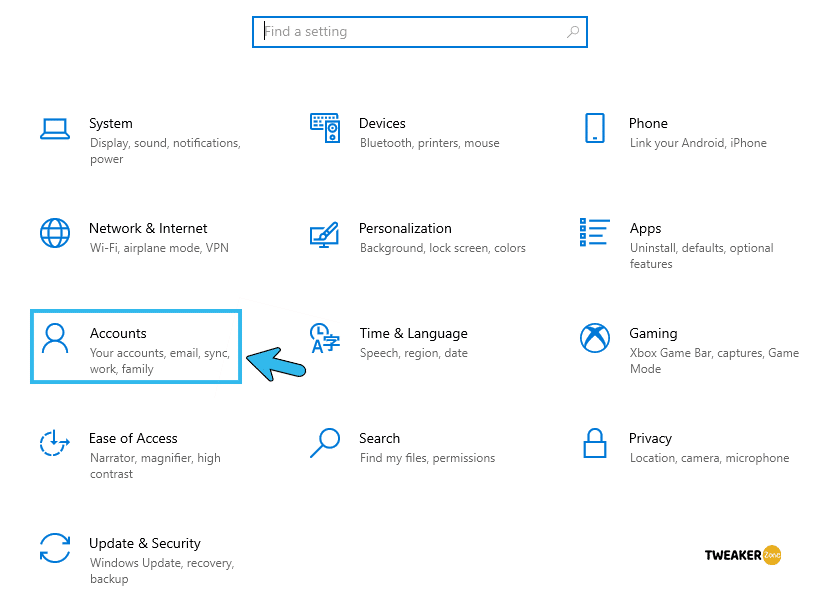822x598 pixels.
Task: Go to Search settings title
Action: (380, 438)
